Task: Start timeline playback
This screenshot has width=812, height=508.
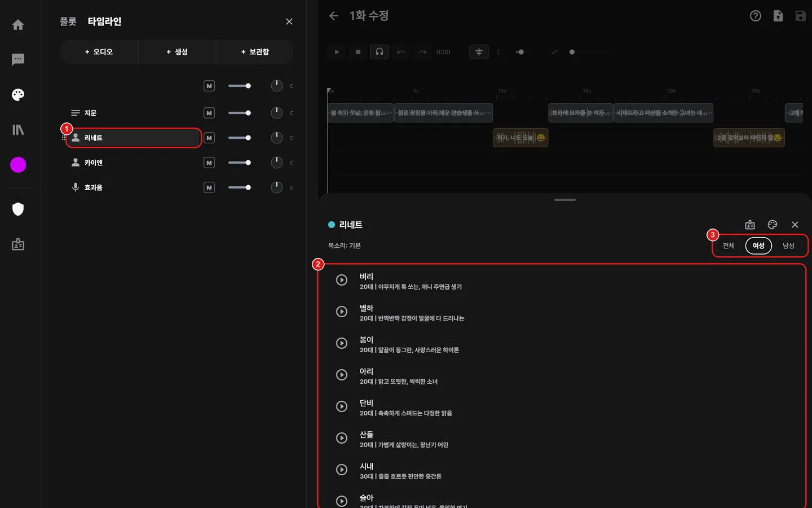Action: (337, 52)
